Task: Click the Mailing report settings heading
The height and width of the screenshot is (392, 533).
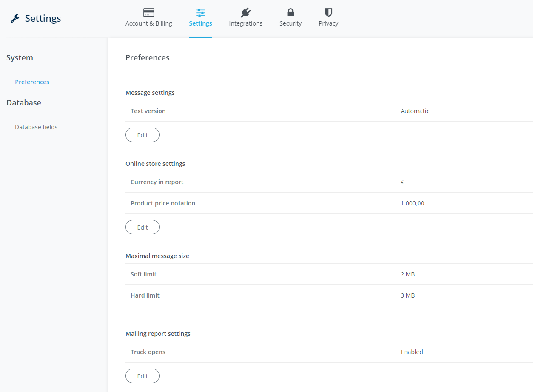Action: (x=158, y=333)
